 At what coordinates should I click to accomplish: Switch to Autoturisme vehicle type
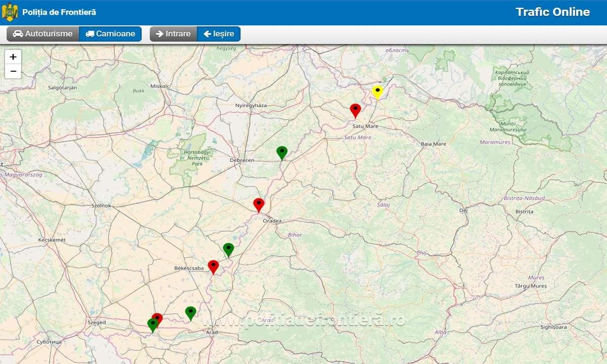(43, 34)
